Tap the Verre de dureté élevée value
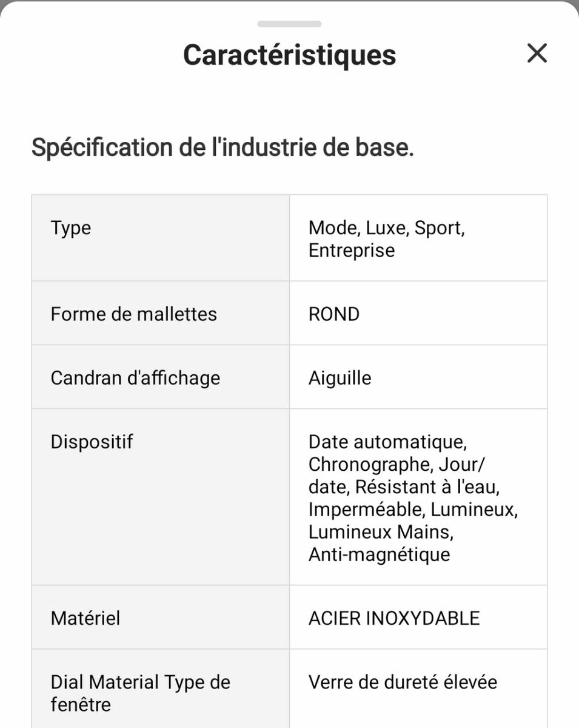The image size is (579, 728). (403, 682)
